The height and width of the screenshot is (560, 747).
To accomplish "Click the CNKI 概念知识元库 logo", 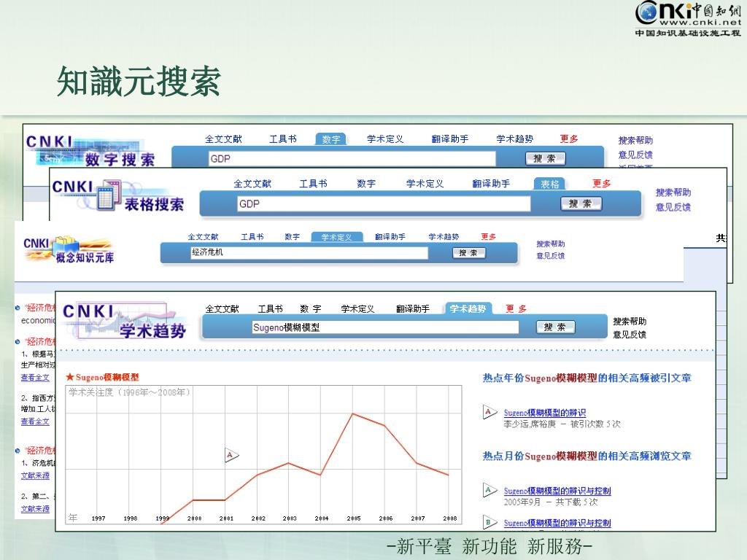I will coord(69,250).
